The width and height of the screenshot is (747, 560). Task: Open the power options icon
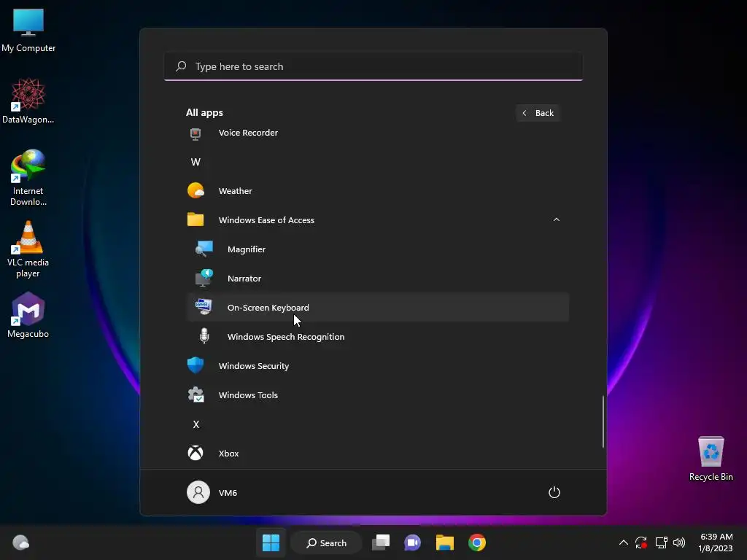pyautogui.click(x=554, y=492)
